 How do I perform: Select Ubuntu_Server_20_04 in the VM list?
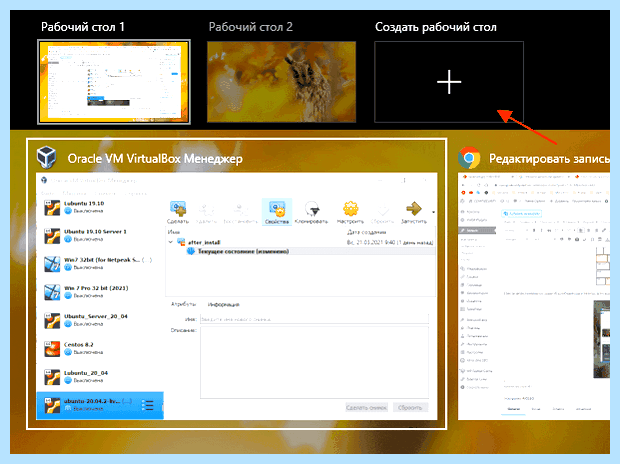tap(100, 320)
